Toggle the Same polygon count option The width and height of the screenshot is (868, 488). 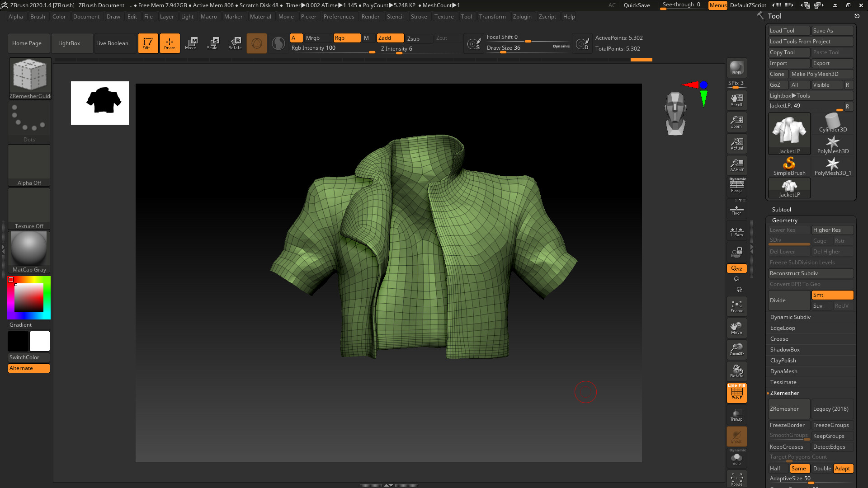click(x=799, y=469)
